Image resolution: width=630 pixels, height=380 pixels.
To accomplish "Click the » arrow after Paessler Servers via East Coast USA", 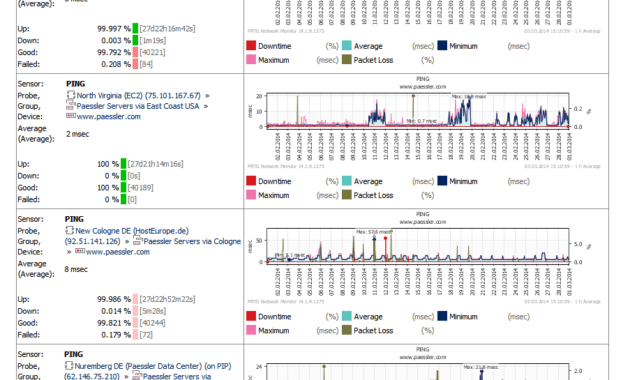I will tap(206, 106).
